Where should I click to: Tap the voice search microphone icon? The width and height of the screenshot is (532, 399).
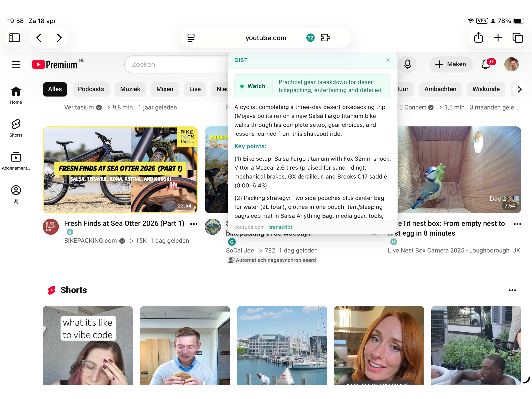[x=407, y=64]
